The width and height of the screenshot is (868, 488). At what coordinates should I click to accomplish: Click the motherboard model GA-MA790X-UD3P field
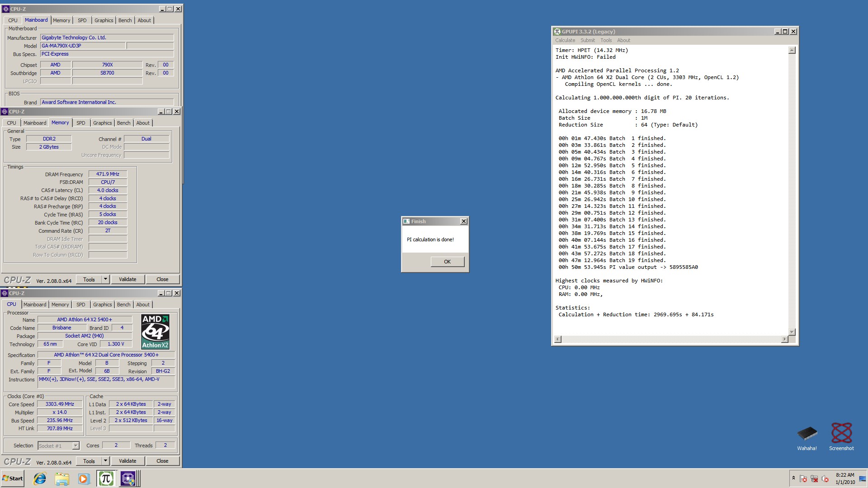[83, 46]
